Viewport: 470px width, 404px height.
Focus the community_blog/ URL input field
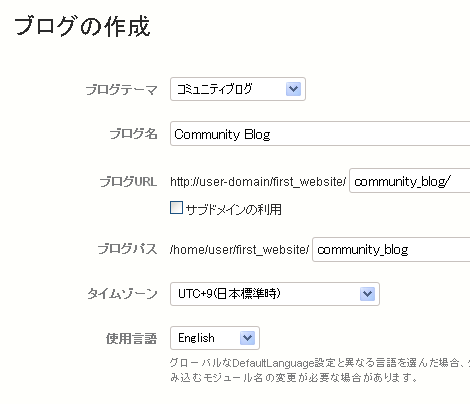[410, 181]
